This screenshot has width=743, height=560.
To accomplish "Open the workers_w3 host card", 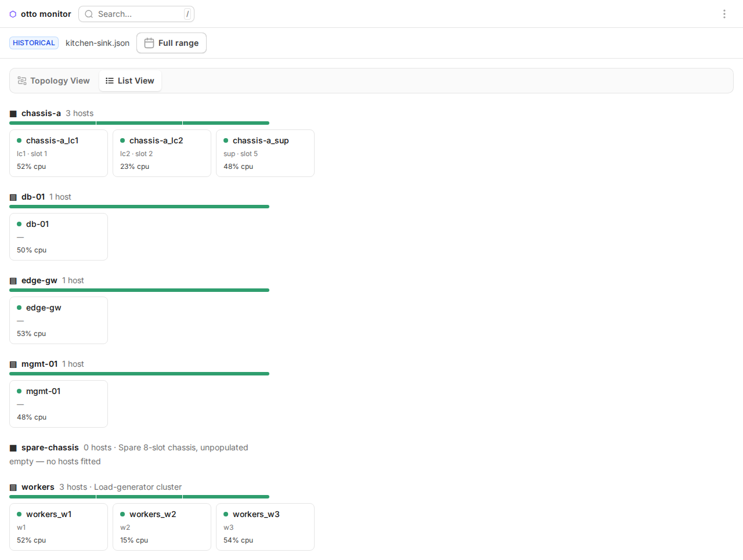I will [x=265, y=527].
